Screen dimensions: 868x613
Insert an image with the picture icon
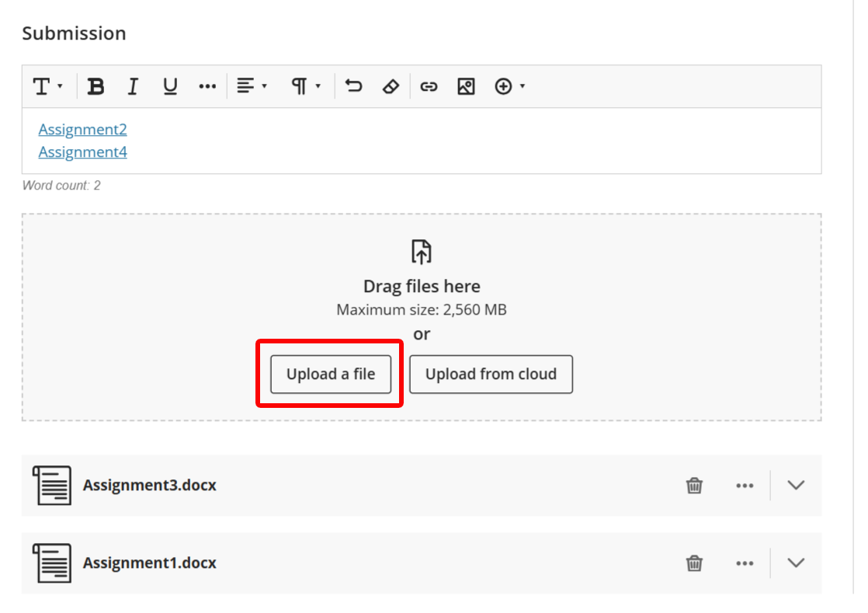coord(466,86)
